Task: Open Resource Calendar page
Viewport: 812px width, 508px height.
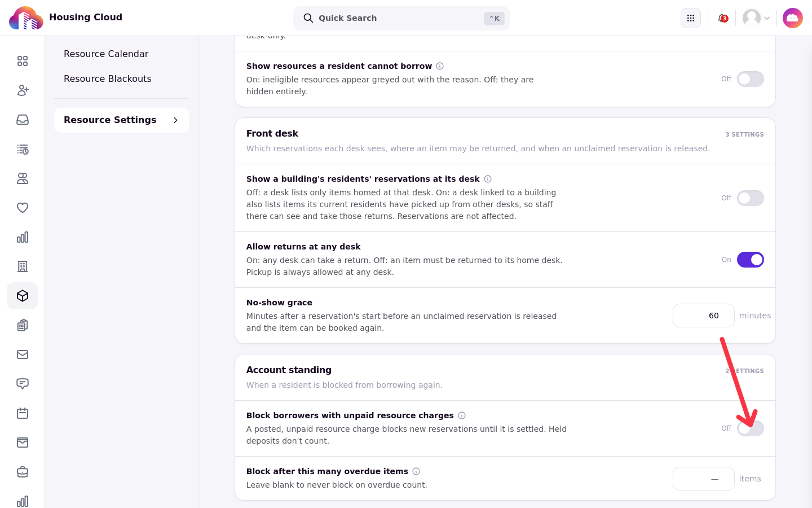Action: click(106, 54)
